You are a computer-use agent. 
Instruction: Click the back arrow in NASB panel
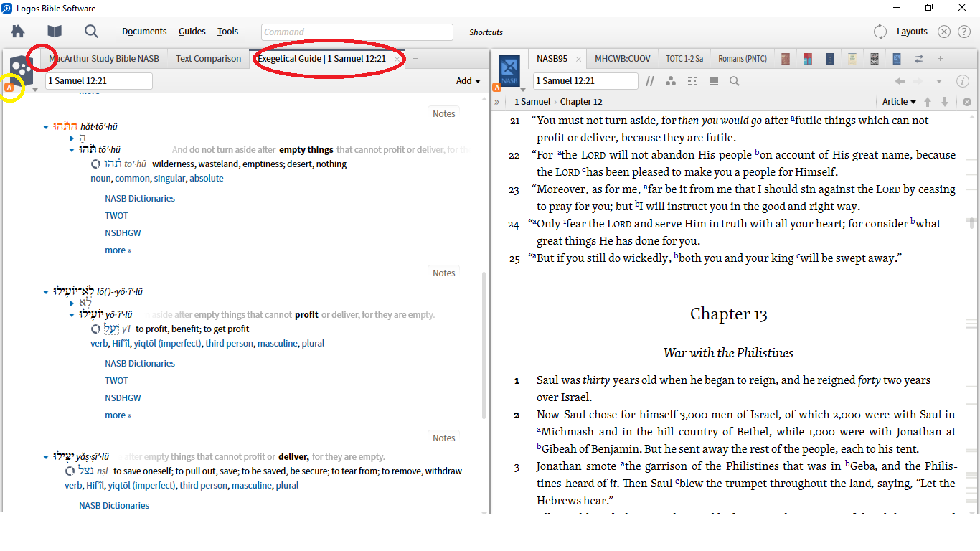[900, 81]
